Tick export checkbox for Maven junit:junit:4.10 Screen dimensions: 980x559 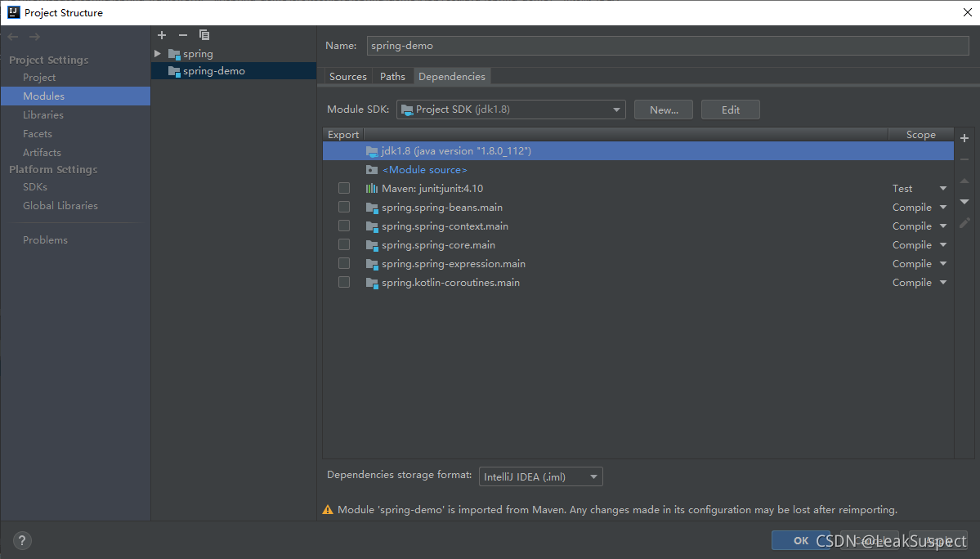coord(344,188)
